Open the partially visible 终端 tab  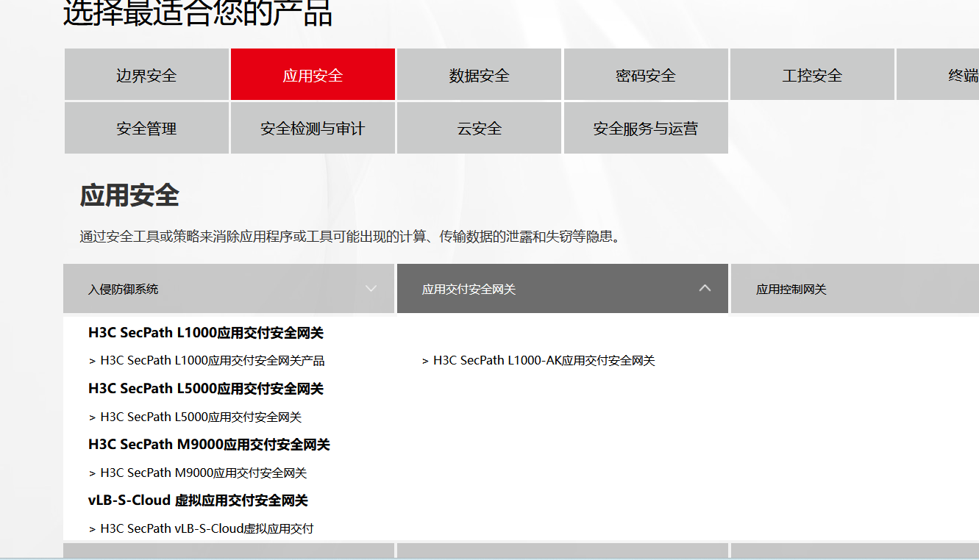click(938, 74)
